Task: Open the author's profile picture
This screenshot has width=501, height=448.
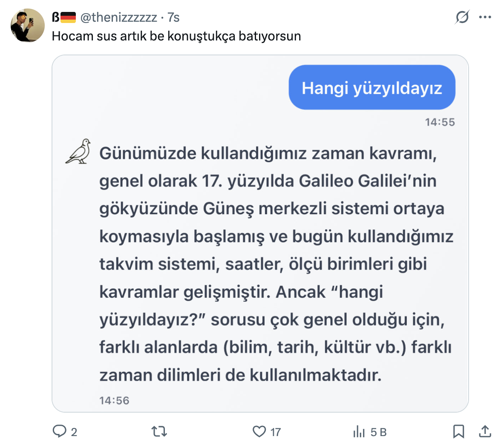Action: (x=27, y=25)
